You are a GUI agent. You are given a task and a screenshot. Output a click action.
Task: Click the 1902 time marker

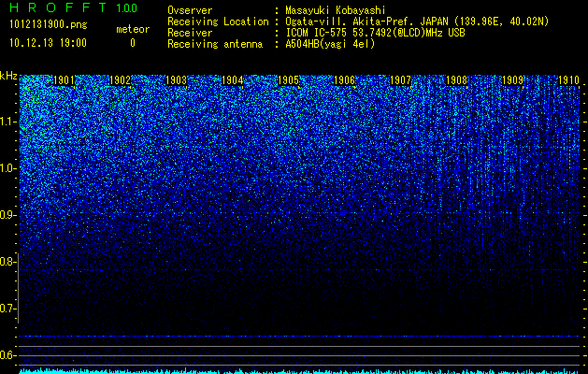coord(120,80)
